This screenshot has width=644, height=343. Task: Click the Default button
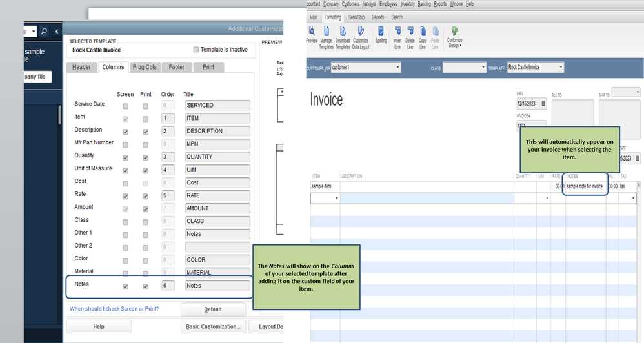[x=213, y=309]
